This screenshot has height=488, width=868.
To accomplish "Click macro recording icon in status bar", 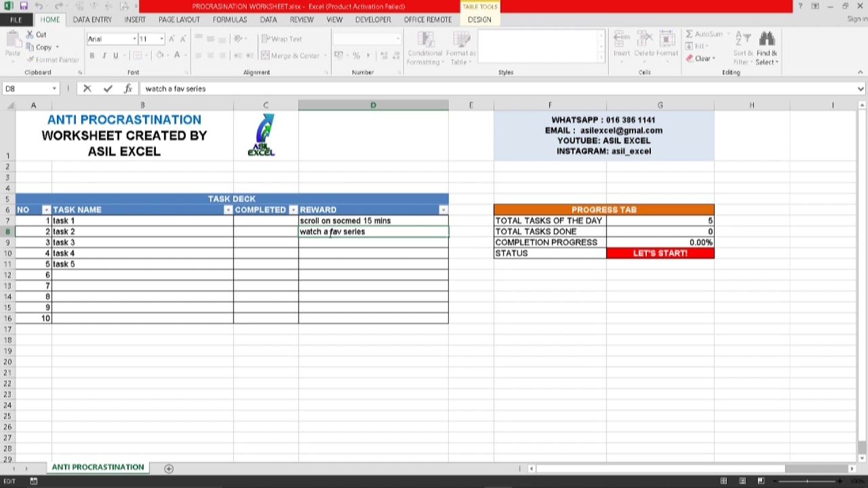I will tap(33, 481).
